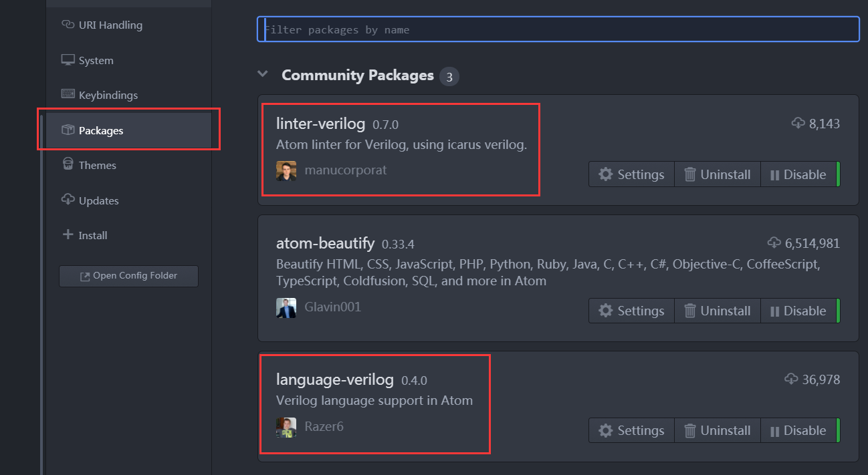Disable the atom-beautify package
The width and height of the screenshot is (868, 475).
800,310
